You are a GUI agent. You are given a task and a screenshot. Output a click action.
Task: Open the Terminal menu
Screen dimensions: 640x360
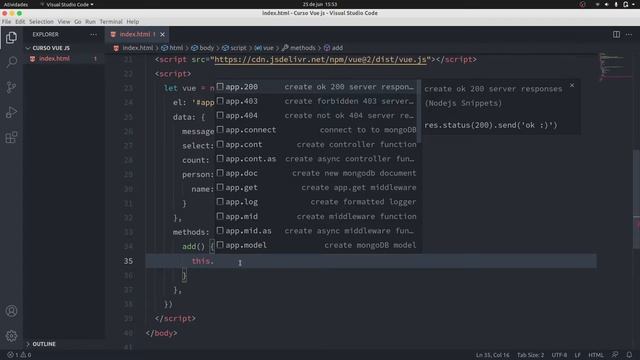(111, 22)
